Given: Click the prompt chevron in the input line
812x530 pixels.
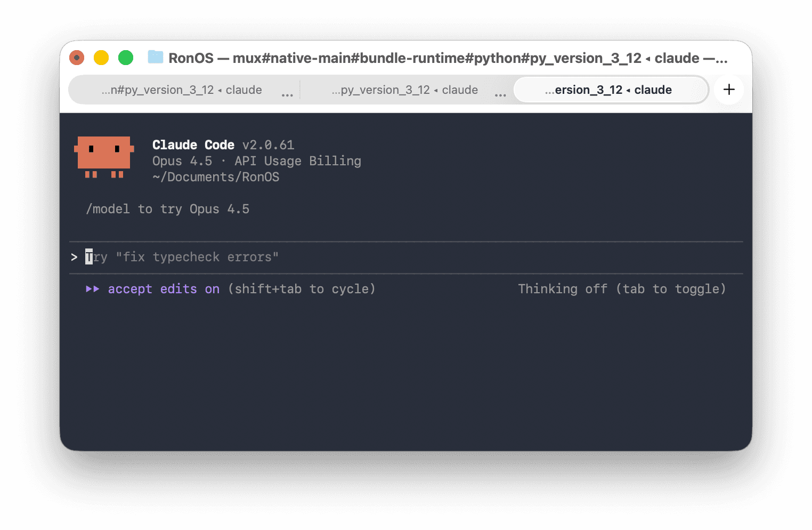Looking at the screenshot, I should pos(74,257).
